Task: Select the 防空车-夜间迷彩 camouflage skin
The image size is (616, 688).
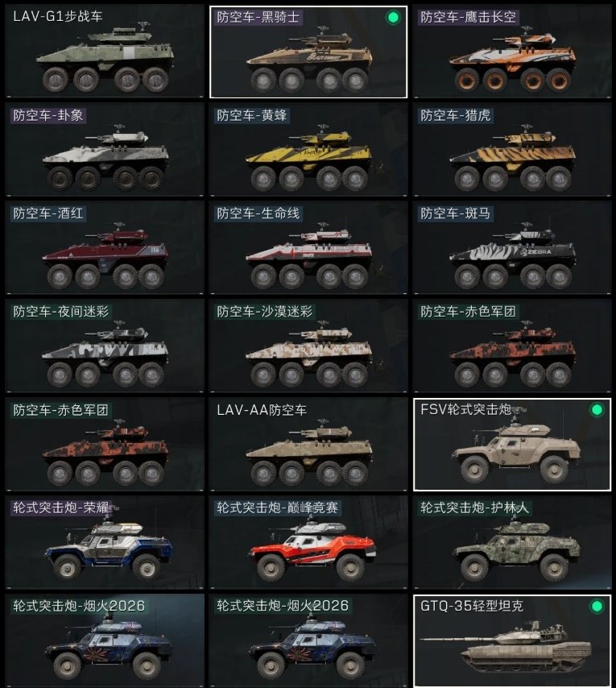Action: pos(105,346)
